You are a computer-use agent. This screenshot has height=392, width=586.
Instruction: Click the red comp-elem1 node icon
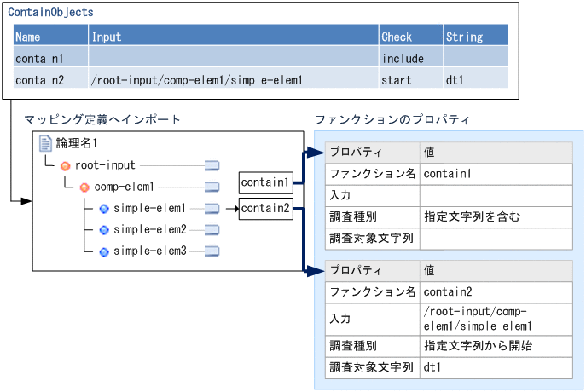(84, 187)
